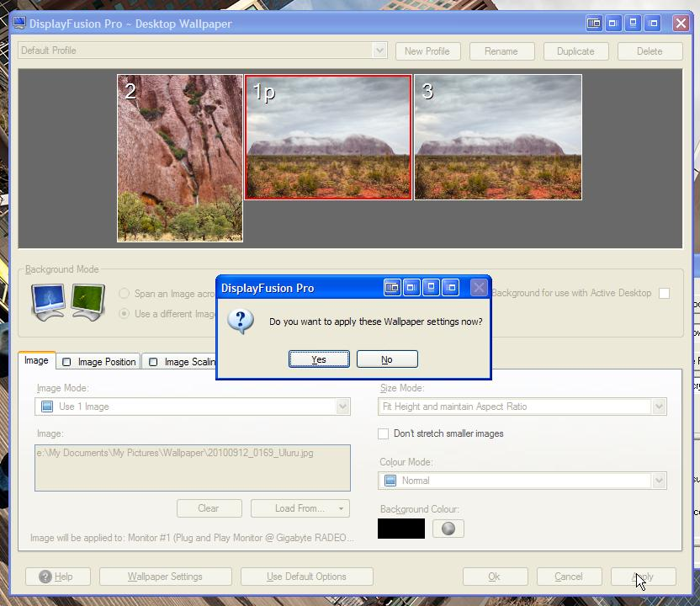Screen dimensions: 700x606
Task: Click the black Background Colour swatch
Action: [401, 529]
